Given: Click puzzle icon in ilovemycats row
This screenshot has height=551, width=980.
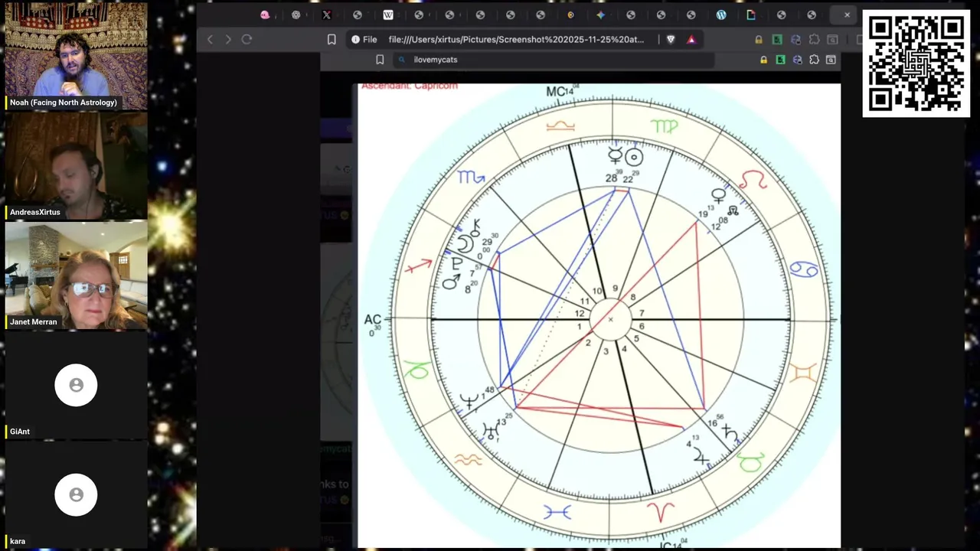Looking at the screenshot, I should tap(814, 60).
